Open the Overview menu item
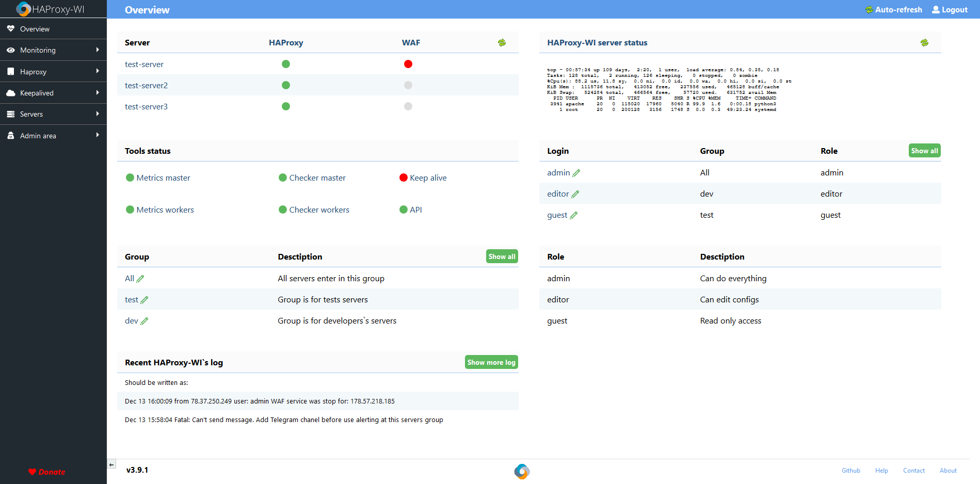Viewport: 980px width, 484px height. point(53,29)
